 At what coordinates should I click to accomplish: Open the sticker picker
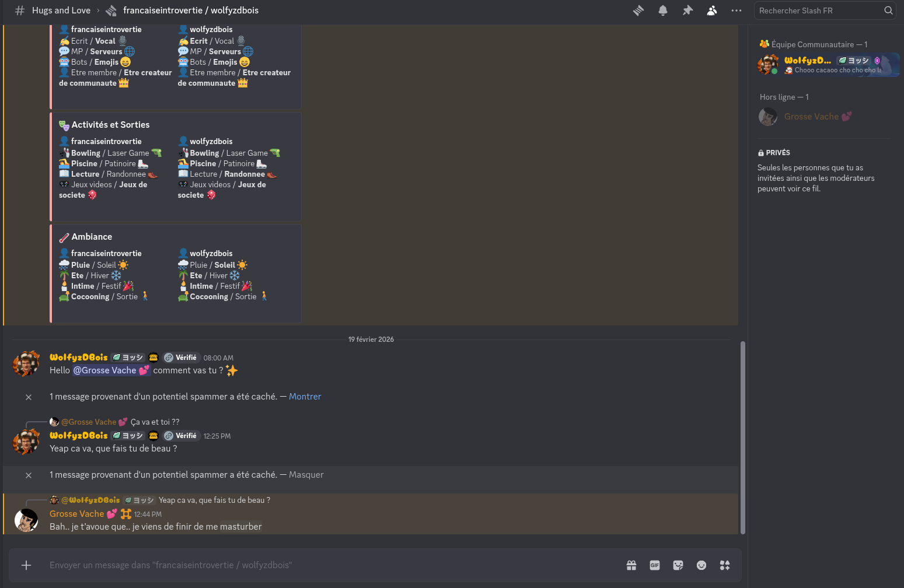point(678,565)
